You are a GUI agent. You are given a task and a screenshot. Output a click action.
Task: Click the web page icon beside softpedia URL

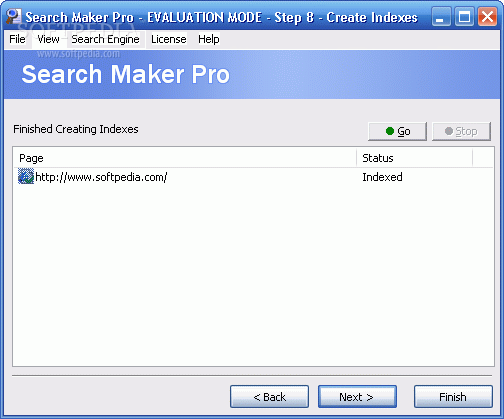click(x=26, y=177)
